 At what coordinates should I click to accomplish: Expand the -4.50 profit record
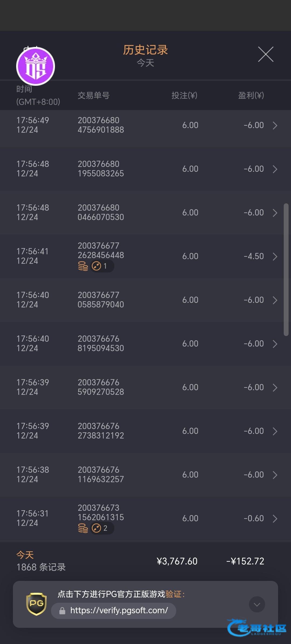coord(275,256)
